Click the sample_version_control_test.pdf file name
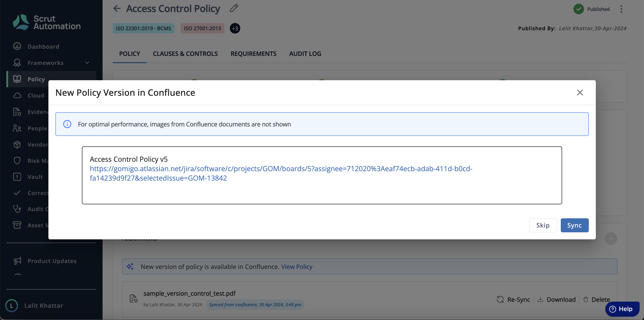This screenshot has height=320, width=644. click(x=189, y=293)
